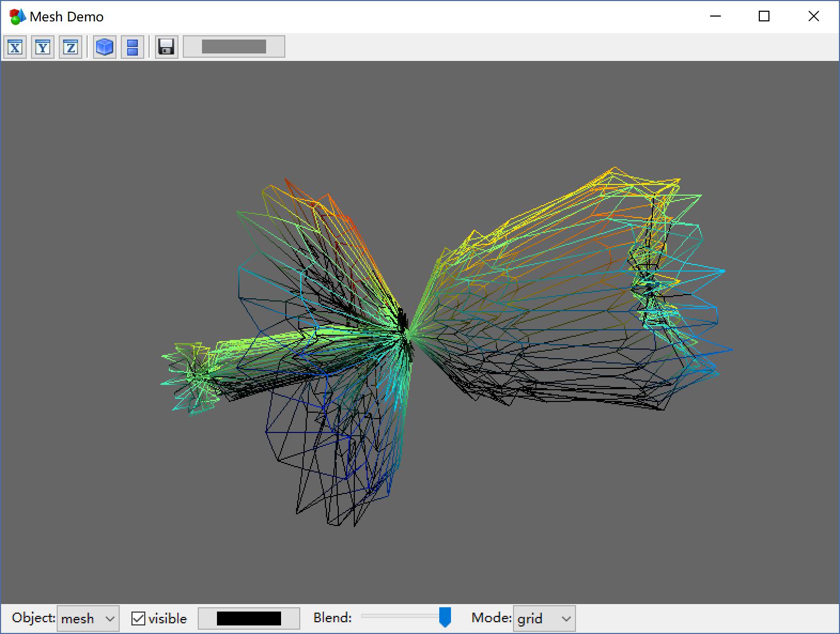Maximize the Mesh Demo window
Image resolution: width=840 pixels, height=634 pixels.
[764, 17]
